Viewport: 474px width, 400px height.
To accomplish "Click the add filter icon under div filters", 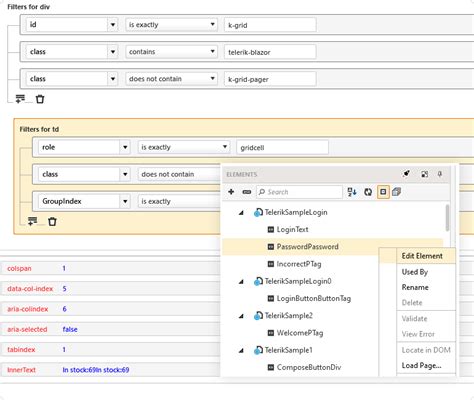I will 20,99.
